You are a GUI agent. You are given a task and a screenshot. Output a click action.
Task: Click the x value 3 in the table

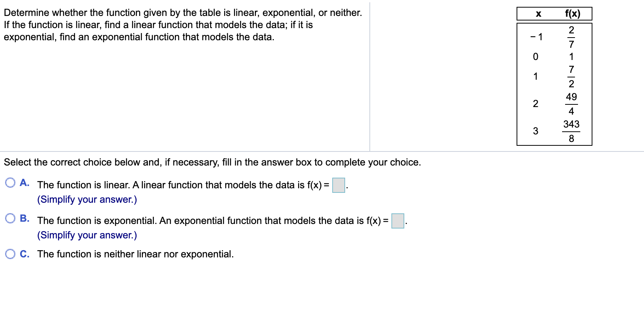click(x=535, y=130)
